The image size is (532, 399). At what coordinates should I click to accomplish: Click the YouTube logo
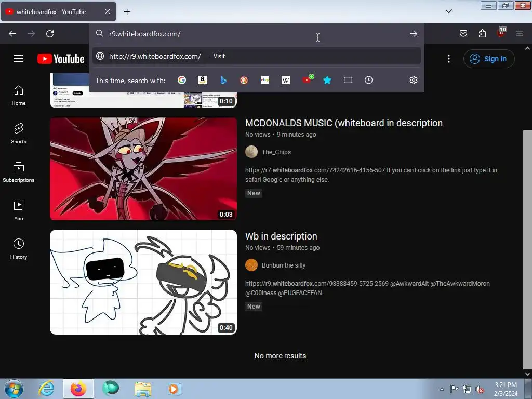pyautogui.click(x=61, y=59)
